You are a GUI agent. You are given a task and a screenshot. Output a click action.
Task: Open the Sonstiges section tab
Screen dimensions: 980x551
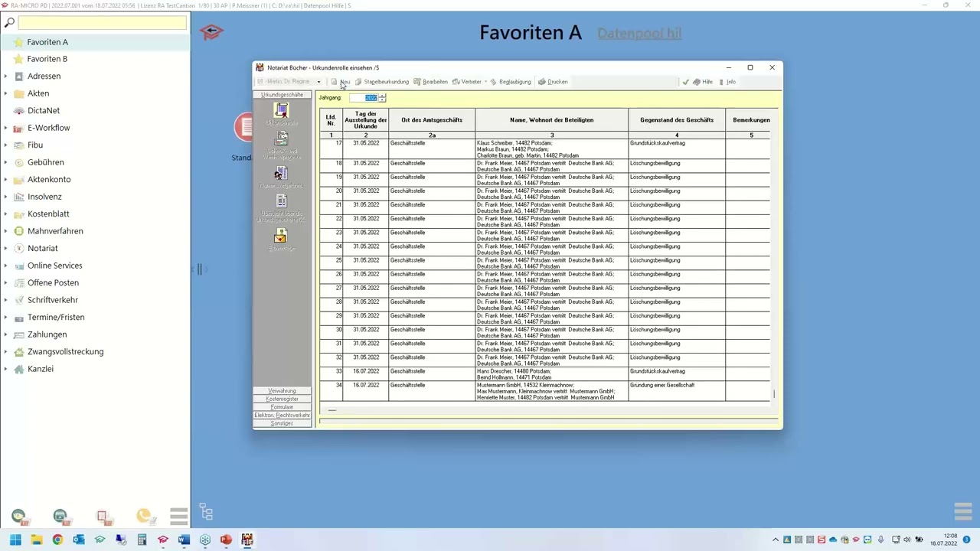pyautogui.click(x=282, y=423)
